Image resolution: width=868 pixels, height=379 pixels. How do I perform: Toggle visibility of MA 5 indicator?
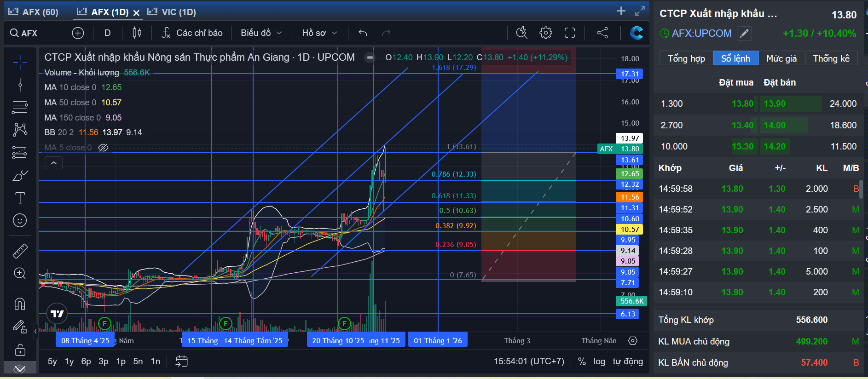(104, 148)
